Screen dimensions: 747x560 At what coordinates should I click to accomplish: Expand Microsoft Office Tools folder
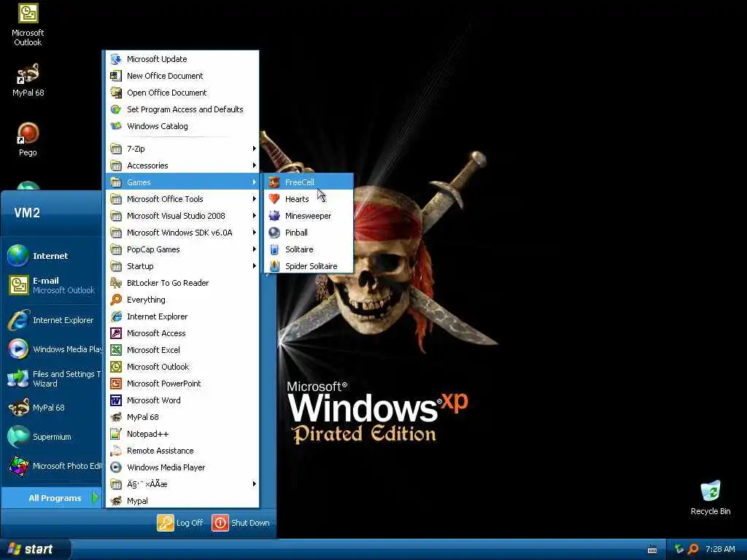pyautogui.click(x=182, y=199)
